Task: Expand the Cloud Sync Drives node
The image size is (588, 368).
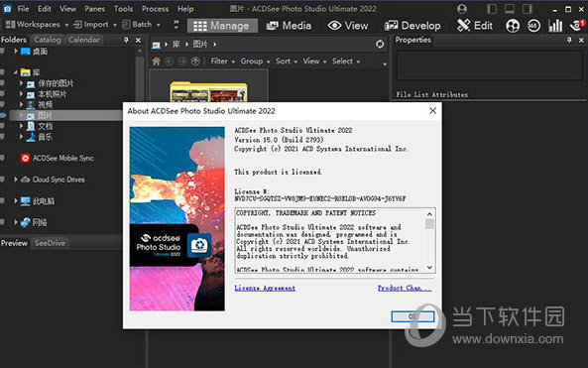Action: (x=16, y=180)
